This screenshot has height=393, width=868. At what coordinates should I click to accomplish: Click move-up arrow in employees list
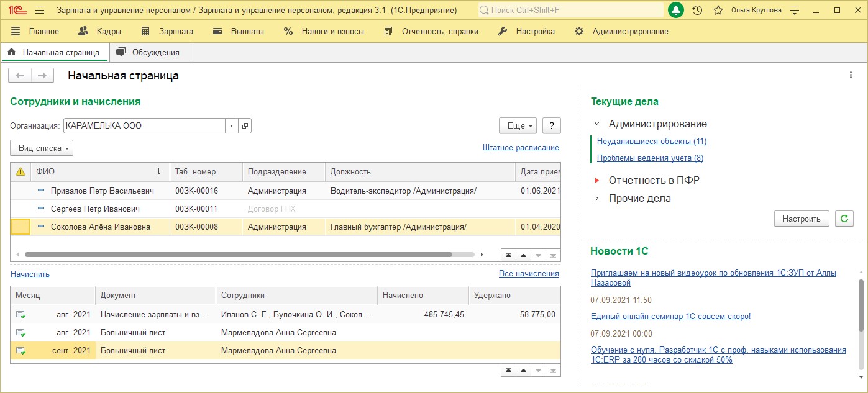click(523, 255)
